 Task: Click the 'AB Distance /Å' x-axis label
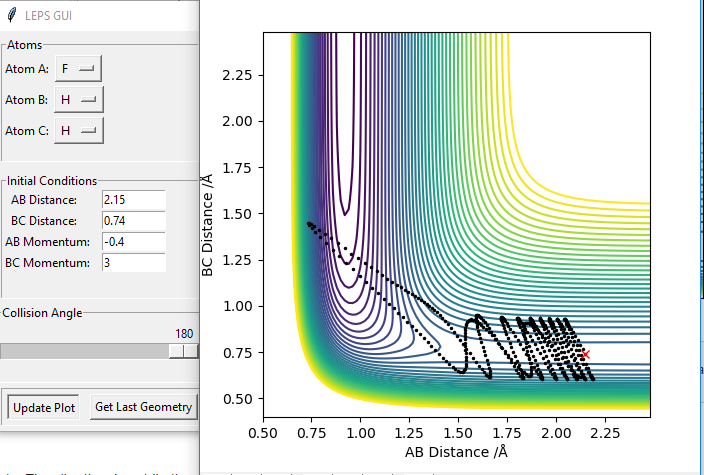click(456, 452)
